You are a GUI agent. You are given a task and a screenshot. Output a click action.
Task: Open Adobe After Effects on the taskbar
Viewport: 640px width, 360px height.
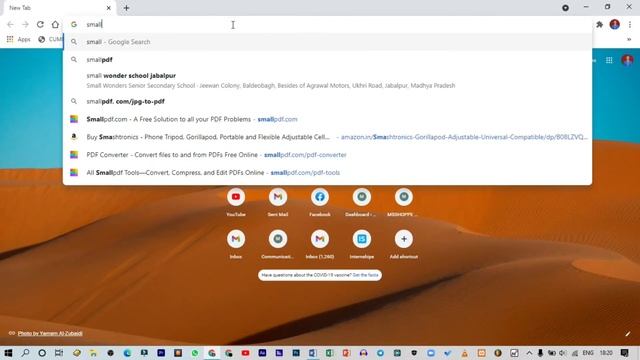click(x=262, y=353)
